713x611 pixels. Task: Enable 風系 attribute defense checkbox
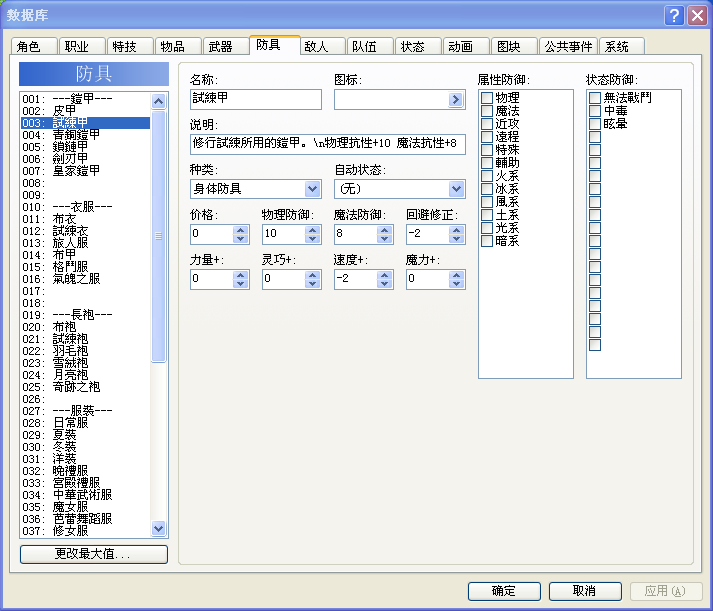coord(487,202)
